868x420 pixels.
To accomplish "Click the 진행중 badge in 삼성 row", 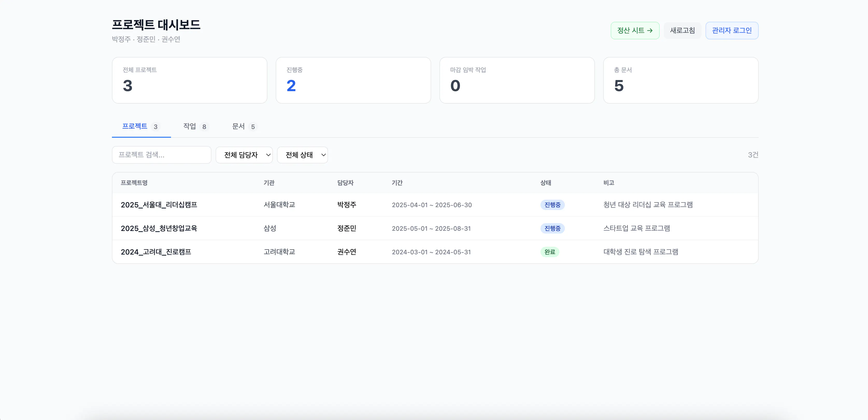I will click(553, 228).
